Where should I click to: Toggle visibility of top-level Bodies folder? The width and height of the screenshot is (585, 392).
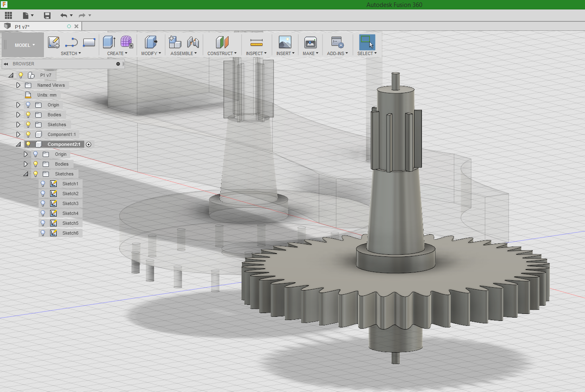pos(28,115)
